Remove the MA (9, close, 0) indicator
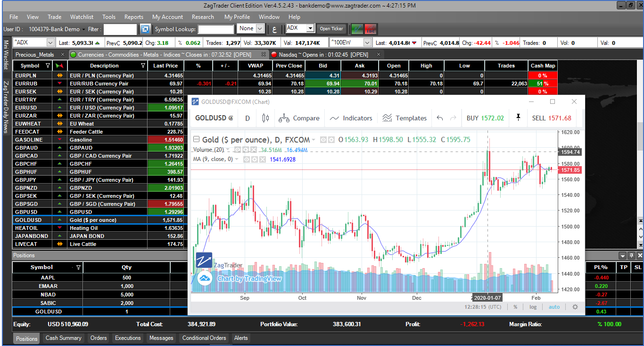Viewport: 644px width, 346px height. pos(263,159)
